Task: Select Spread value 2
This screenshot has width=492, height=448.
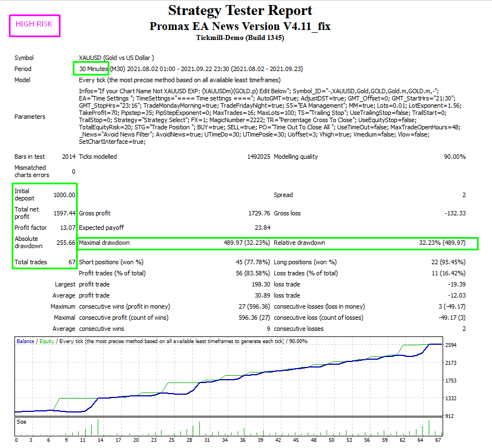Action: 464,195
